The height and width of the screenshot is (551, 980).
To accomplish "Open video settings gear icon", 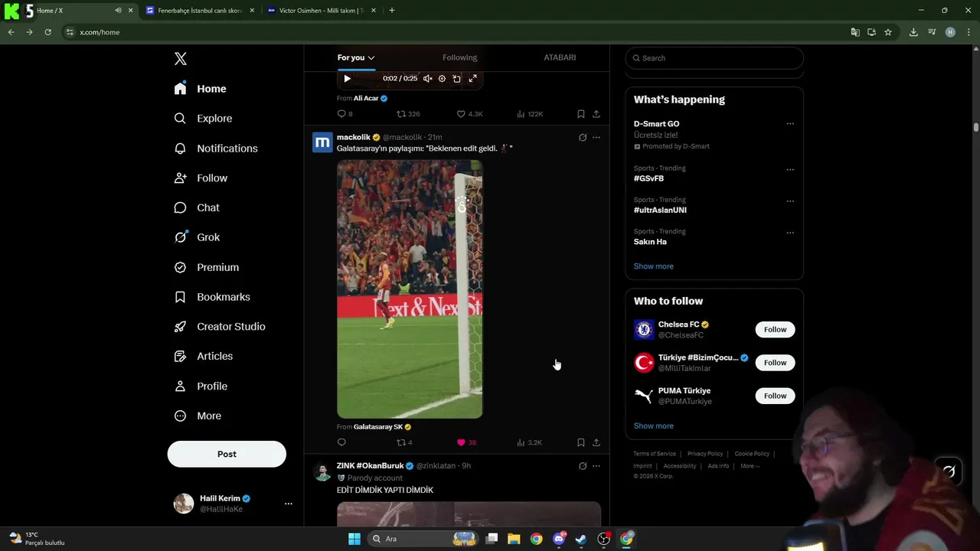I will tap(442, 78).
